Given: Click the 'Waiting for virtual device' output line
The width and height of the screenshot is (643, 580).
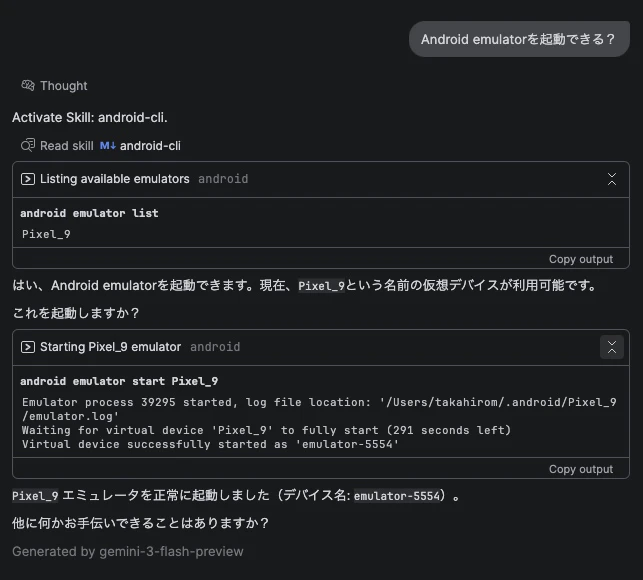Looking at the screenshot, I should pos(267,430).
